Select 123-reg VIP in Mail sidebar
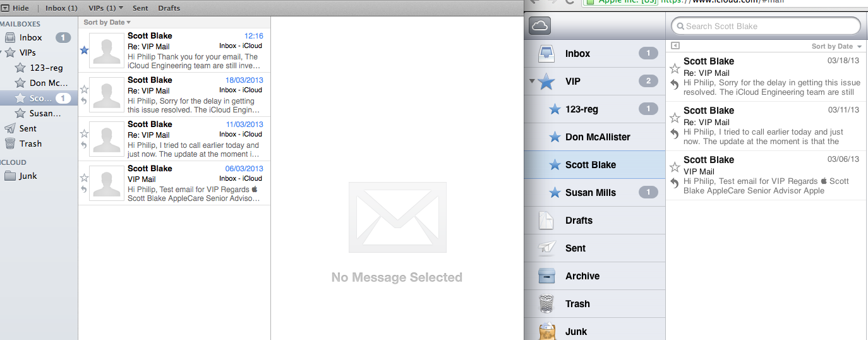This screenshot has width=868, height=340. [x=39, y=68]
